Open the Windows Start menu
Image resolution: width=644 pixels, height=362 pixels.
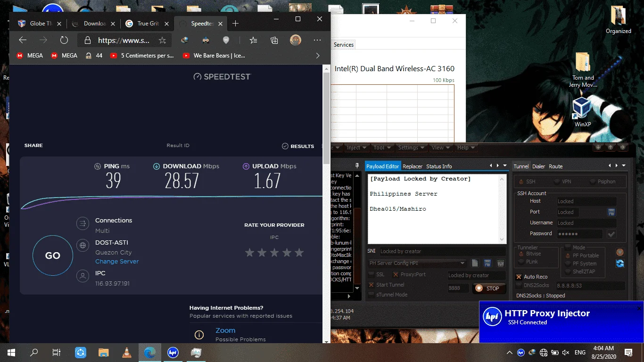(x=11, y=352)
